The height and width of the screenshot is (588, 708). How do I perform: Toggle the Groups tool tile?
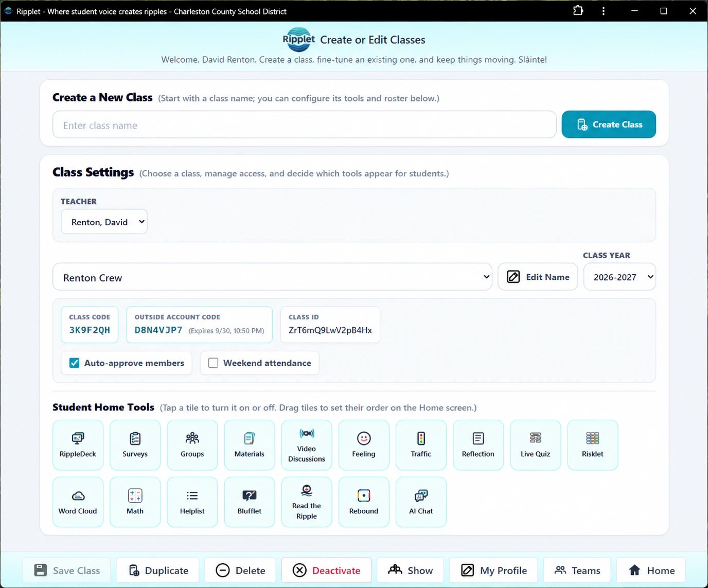(192, 445)
